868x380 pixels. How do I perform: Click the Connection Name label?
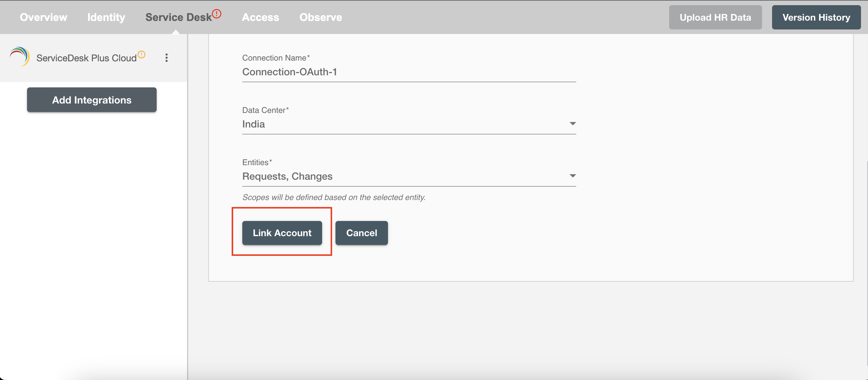pyautogui.click(x=276, y=58)
